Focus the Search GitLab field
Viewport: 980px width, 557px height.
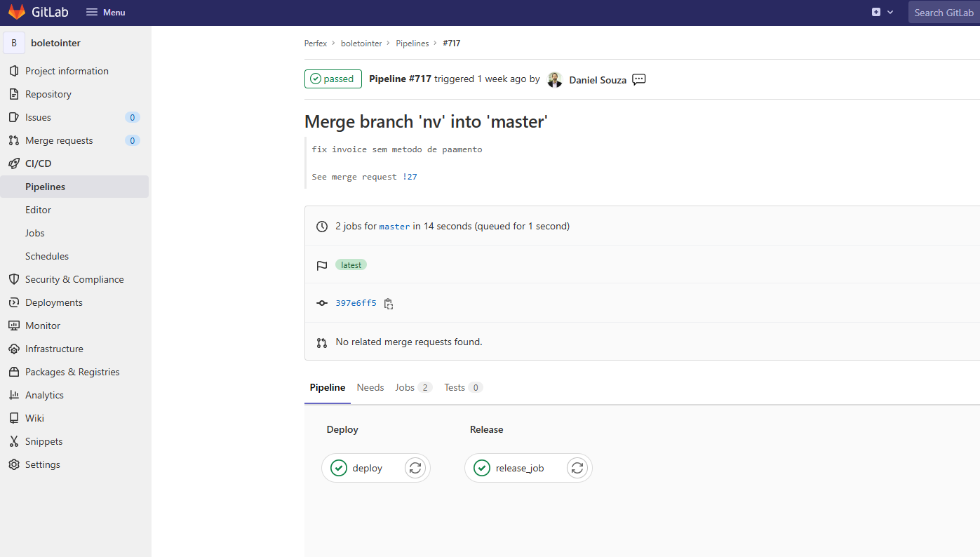point(944,13)
